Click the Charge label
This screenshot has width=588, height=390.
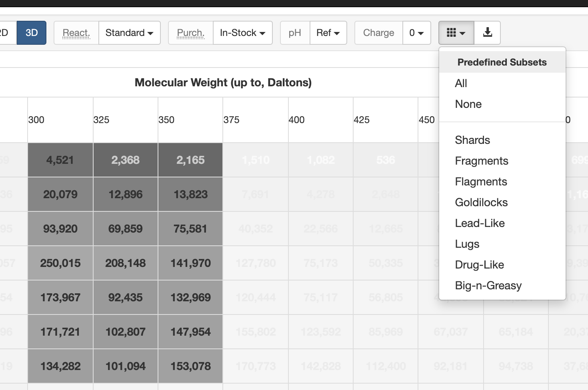(379, 33)
